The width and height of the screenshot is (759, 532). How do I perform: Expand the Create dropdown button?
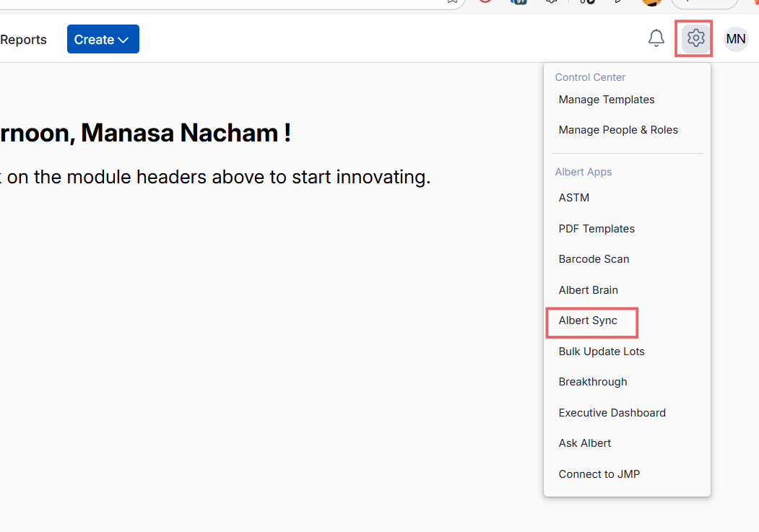[x=103, y=40]
